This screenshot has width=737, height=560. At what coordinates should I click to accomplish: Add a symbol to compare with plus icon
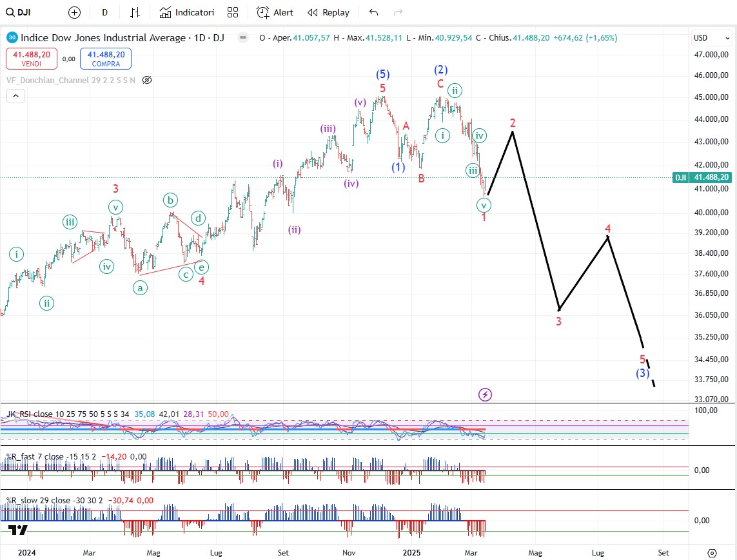tap(74, 13)
